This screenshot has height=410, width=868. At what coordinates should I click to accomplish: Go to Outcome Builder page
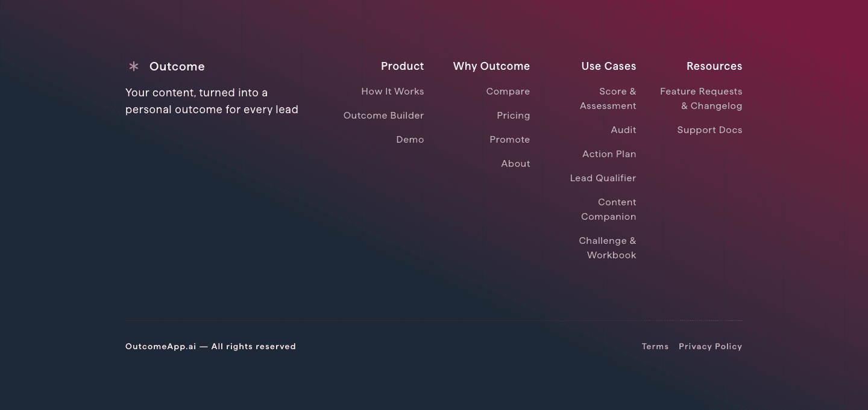coord(383,116)
